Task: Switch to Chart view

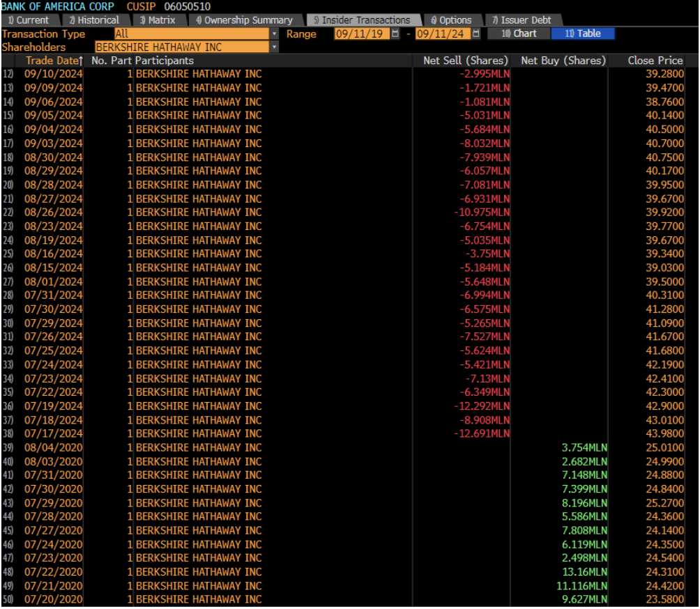Action: [519, 34]
